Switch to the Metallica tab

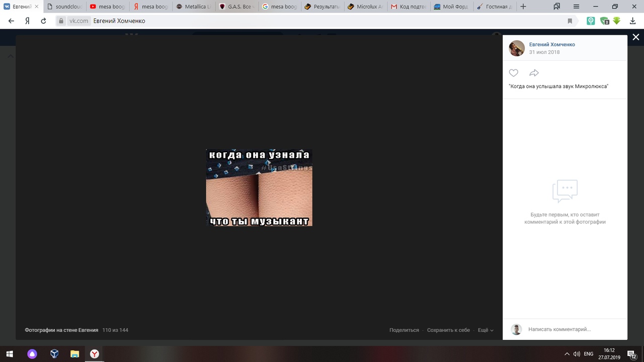(x=193, y=7)
